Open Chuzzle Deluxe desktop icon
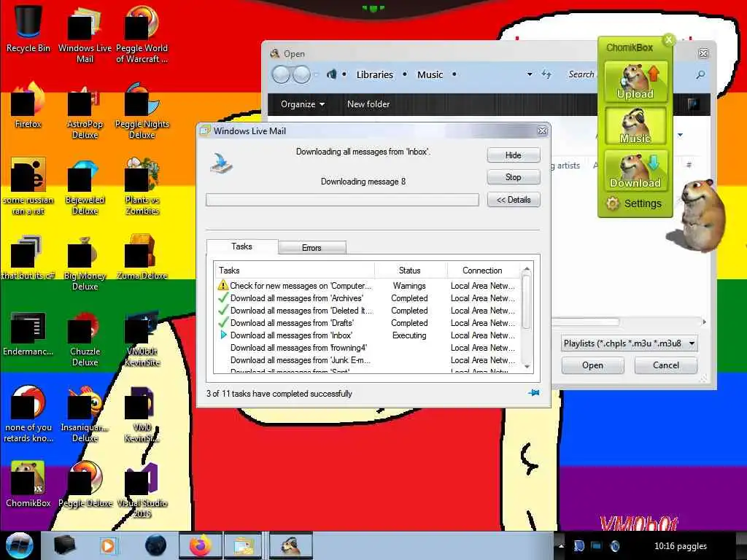This screenshot has width=747, height=560. tap(85, 338)
